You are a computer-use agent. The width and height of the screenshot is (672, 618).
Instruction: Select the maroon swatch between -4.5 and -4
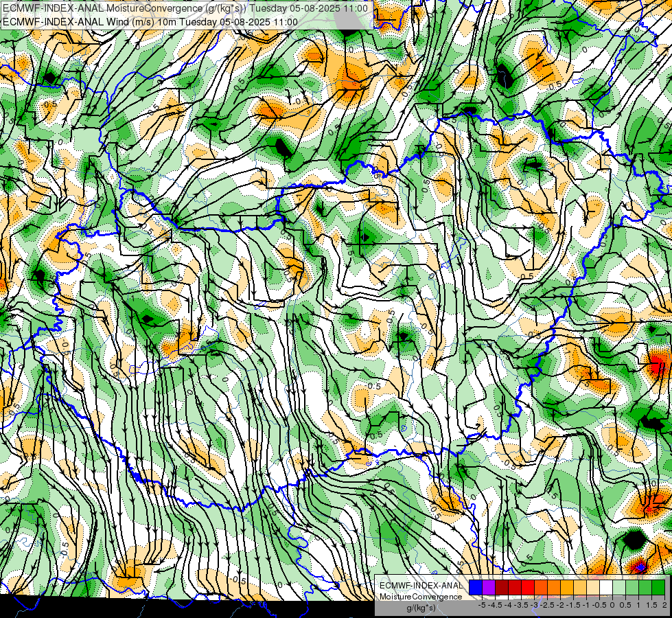[502, 588]
